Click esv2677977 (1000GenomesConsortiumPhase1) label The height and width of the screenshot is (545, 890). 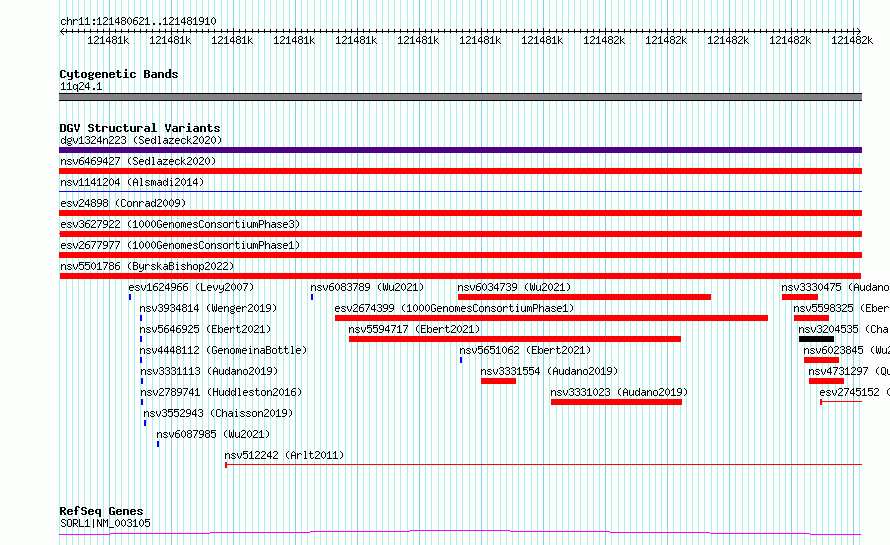click(180, 245)
